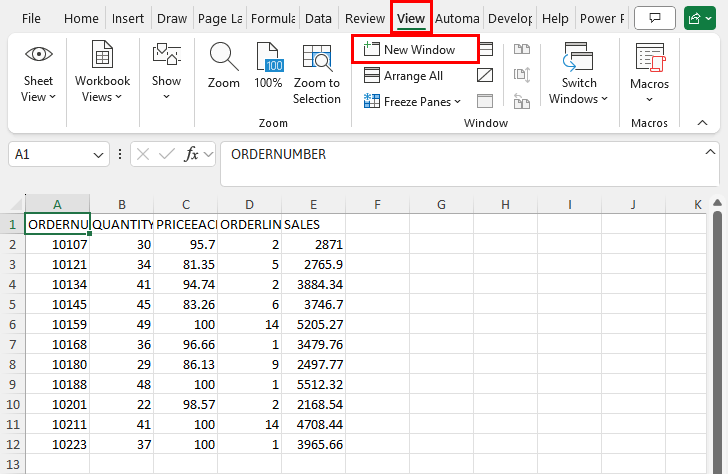
Task: Select column F header
Action: click(x=377, y=204)
